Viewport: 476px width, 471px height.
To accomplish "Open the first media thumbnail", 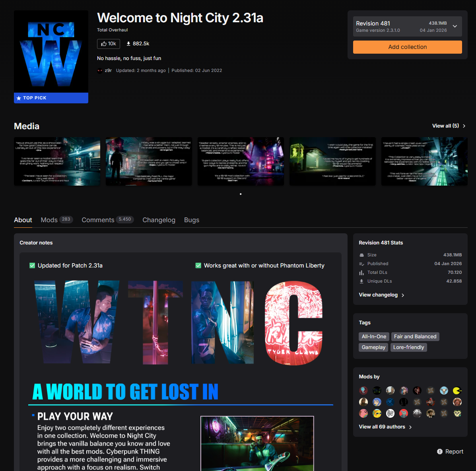I will pos(57,161).
